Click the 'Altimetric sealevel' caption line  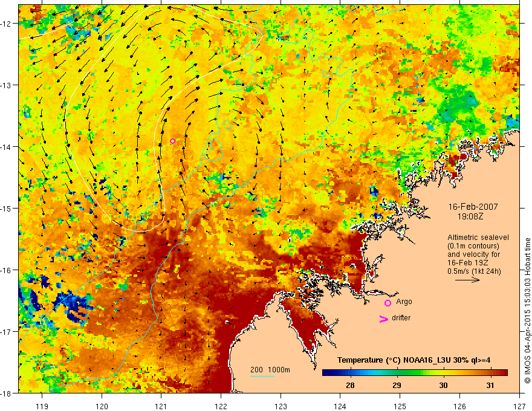(478, 238)
